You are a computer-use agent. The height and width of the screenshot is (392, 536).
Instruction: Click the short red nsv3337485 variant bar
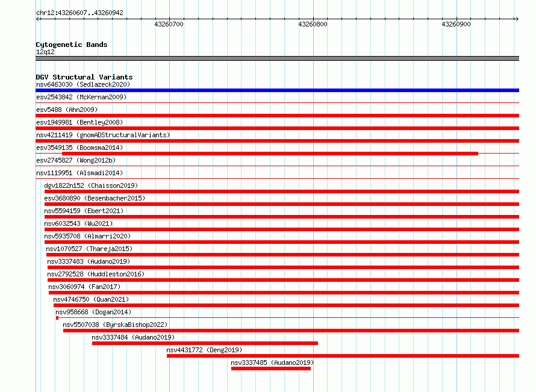pyautogui.click(x=271, y=369)
